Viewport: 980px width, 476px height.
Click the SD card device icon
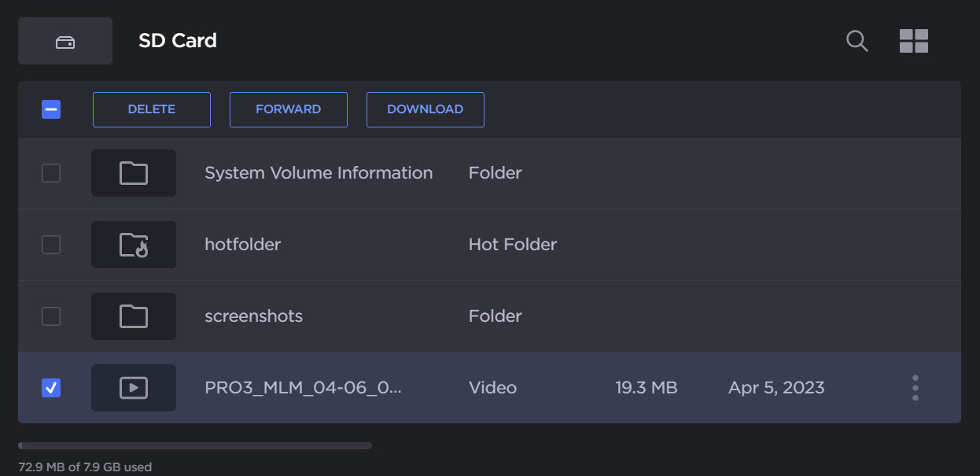point(65,40)
